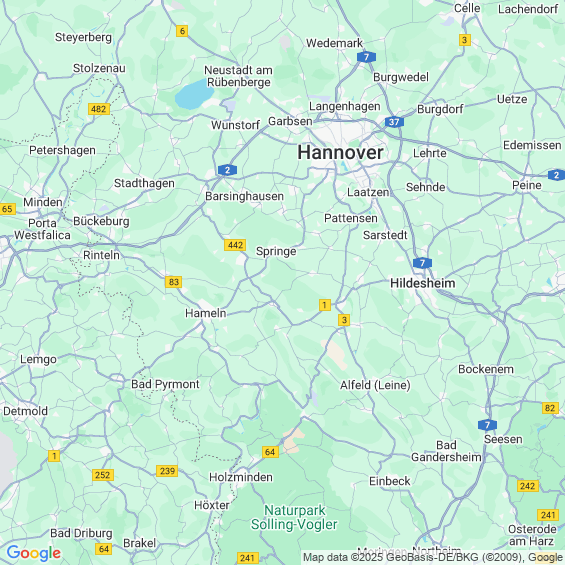Click the Hameln town label
This screenshot has width=565, height=565.
(x=206, y=313)
